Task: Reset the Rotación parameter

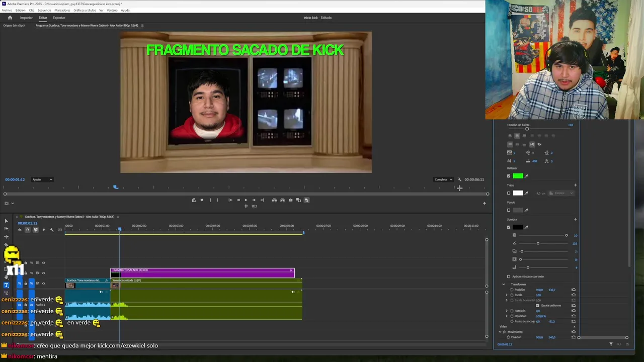Action: [574, 311]
